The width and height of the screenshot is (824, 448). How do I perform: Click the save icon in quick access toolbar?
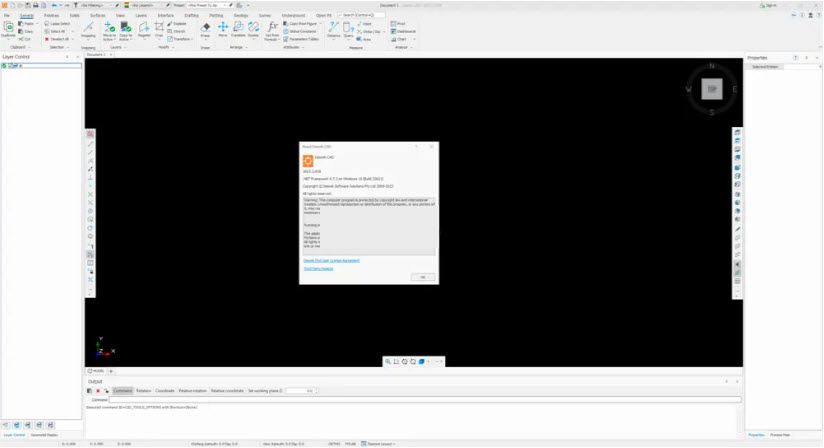click(x=28, y=5)
